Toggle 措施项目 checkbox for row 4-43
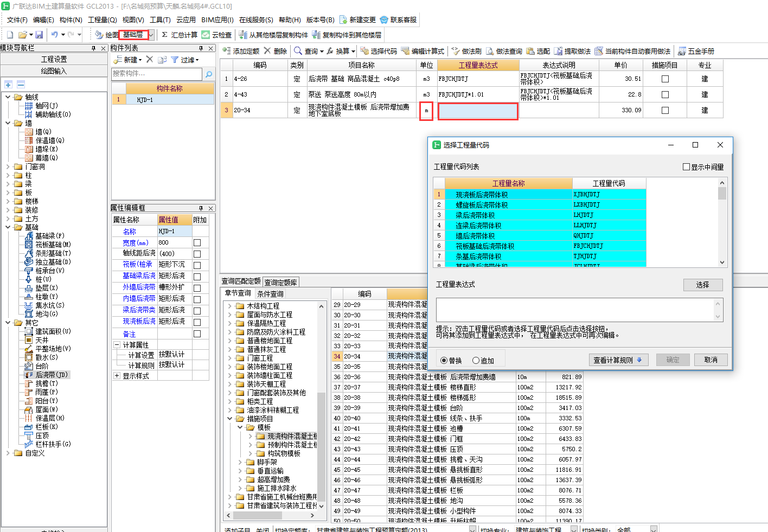The width and height of the screenshot is (768, 532). tap(665, 95)
